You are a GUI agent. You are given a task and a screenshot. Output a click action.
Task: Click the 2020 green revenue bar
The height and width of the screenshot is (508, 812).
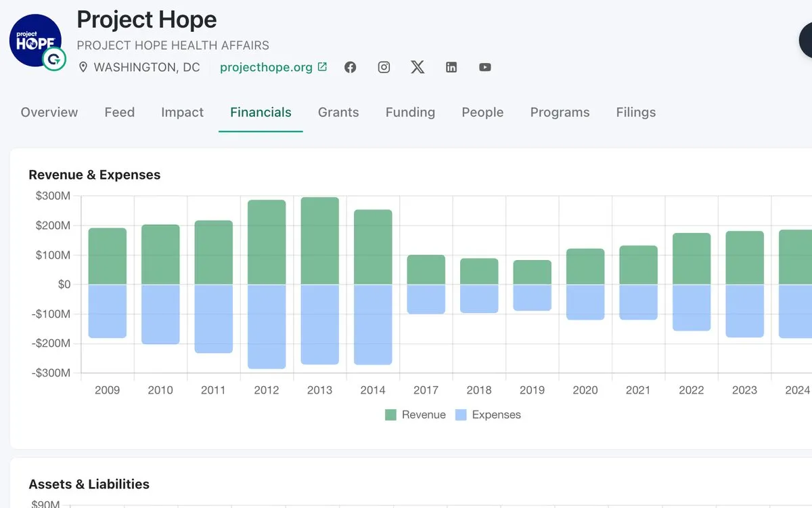click(x=585, y=267)
